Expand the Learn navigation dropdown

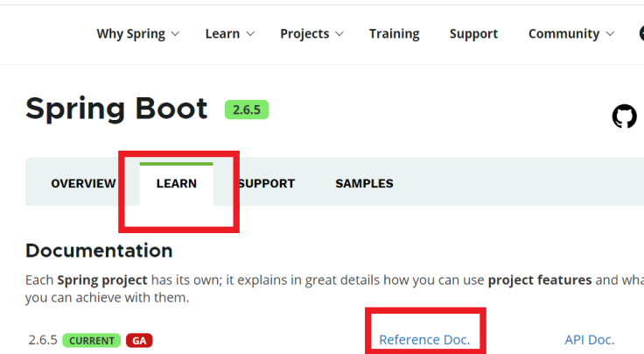tap(230, 33)
